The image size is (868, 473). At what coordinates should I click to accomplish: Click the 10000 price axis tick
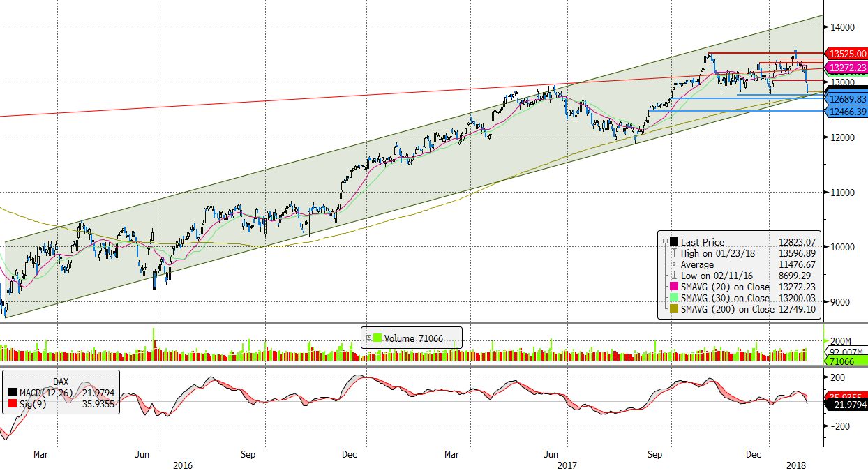coord(843,247)
